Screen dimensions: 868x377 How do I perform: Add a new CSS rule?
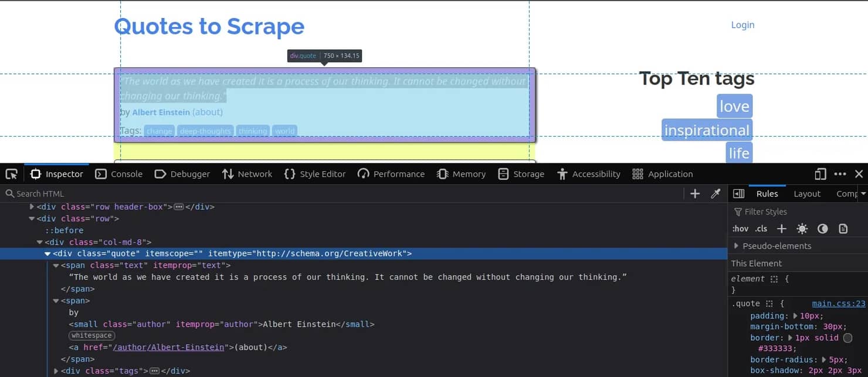(x=781, y=229)
